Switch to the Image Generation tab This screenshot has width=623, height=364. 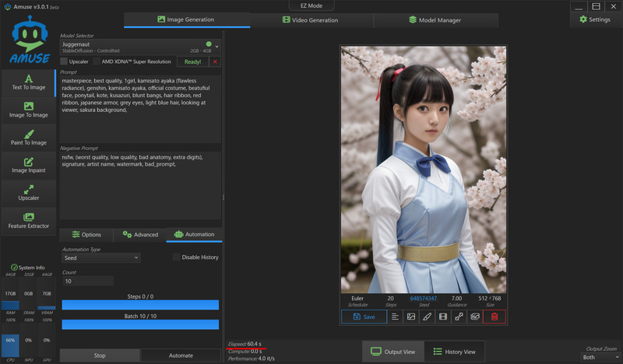187,19
